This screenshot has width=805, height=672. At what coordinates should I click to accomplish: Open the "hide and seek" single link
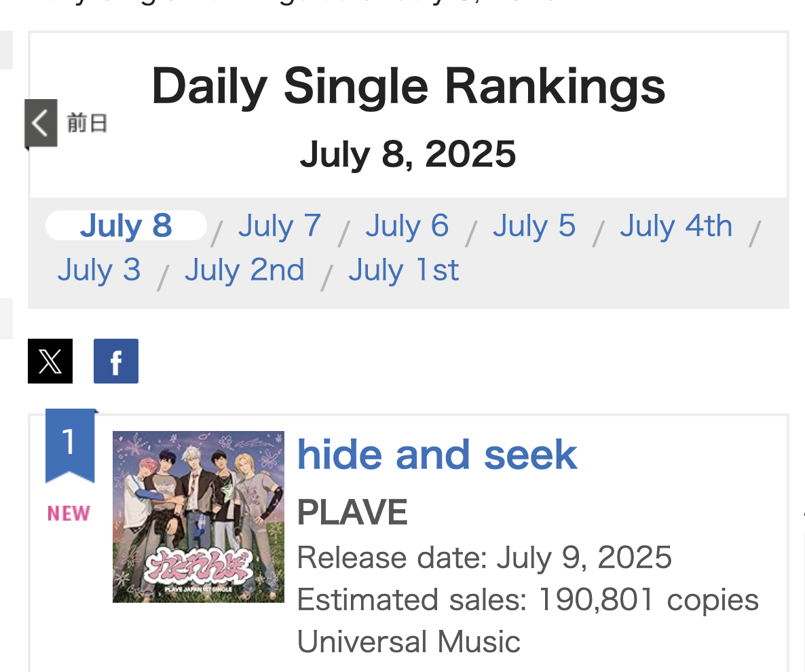pos(437,455)
